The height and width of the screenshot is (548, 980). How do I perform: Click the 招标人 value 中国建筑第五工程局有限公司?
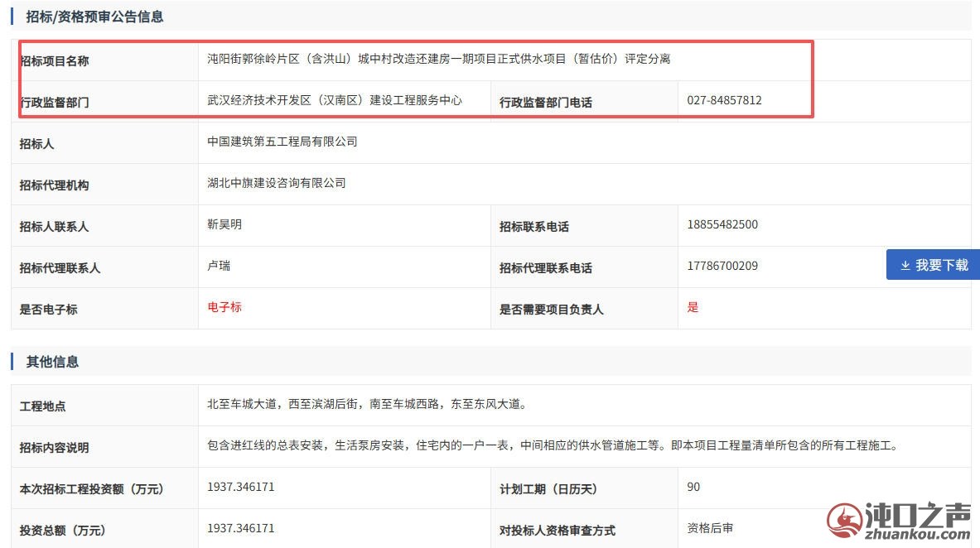pyautogui.click(x=282, y=142)
